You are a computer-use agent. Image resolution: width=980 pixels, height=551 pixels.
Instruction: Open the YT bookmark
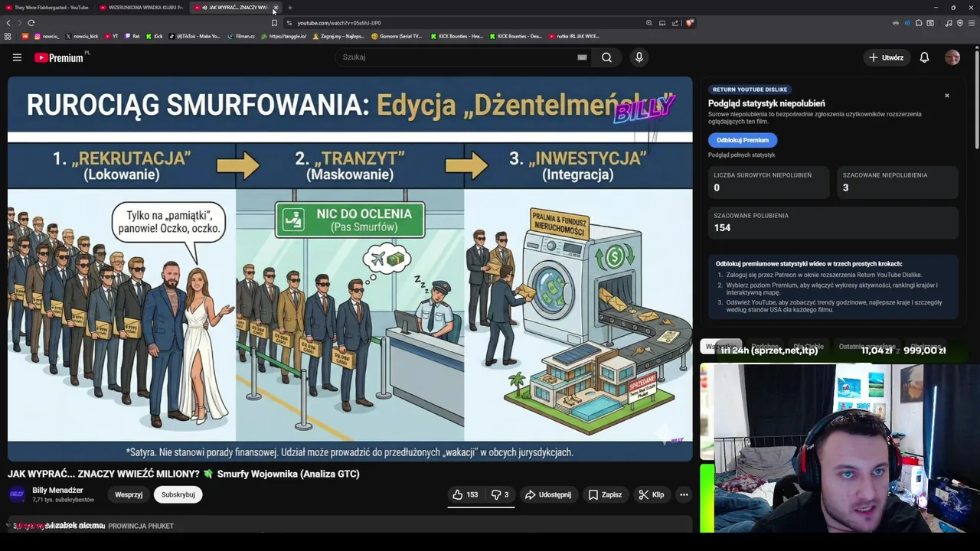point(112,36)
